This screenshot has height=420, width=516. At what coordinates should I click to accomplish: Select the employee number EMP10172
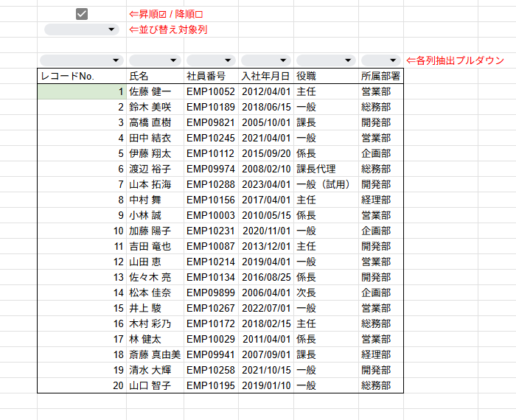coord(211,323)
